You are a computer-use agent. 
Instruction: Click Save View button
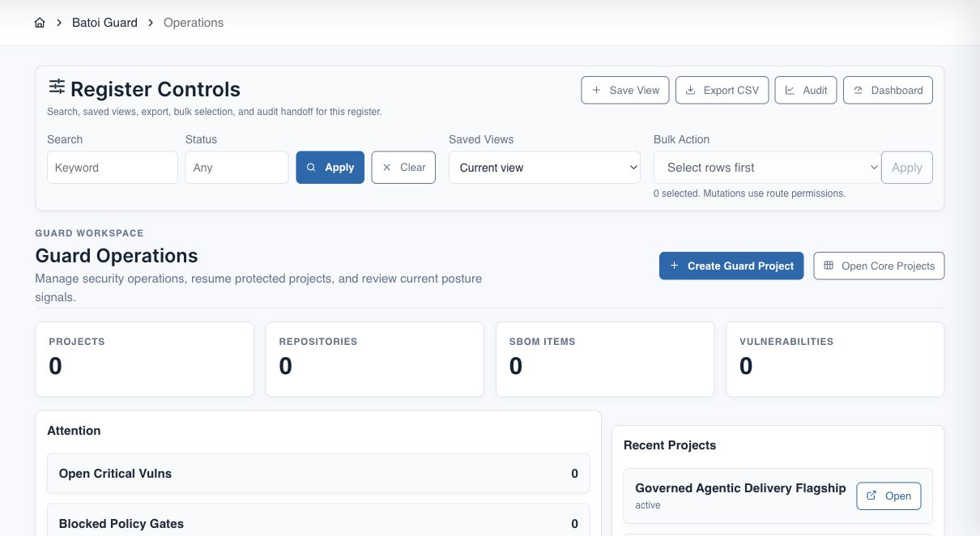coord(625,90)
